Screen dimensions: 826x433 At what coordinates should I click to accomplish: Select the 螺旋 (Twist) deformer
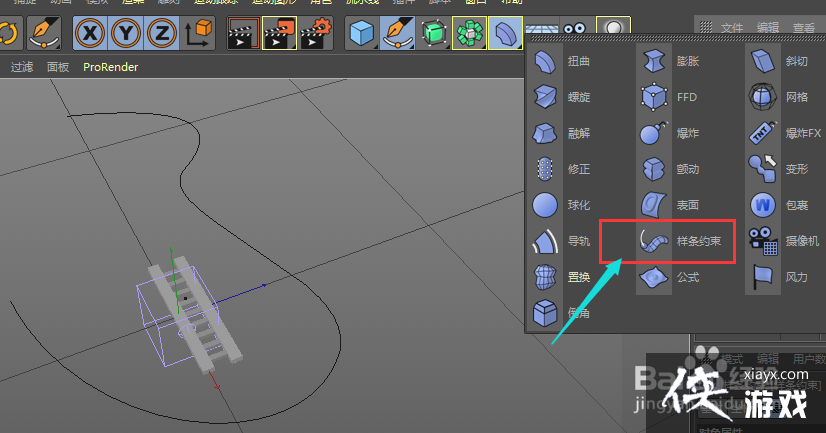[x=562, y=97]
